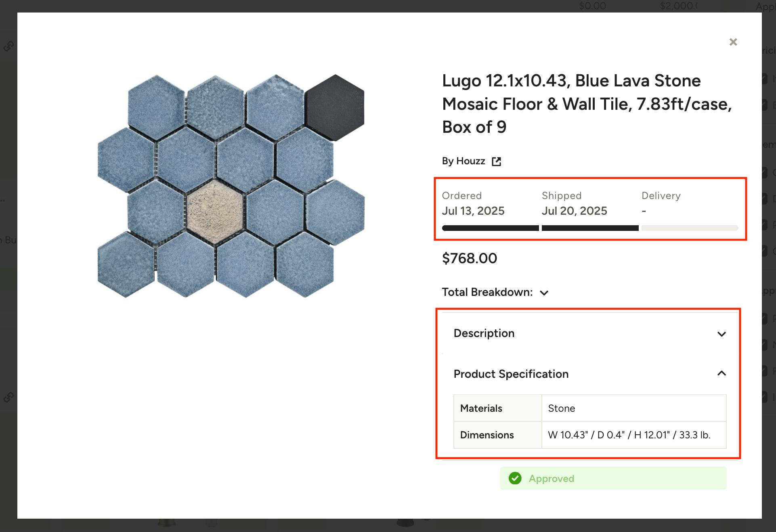Image resolution: width=776 pixels, height=532 pixels.
Task: Click the $768.00 price
Action: (469, 258)
